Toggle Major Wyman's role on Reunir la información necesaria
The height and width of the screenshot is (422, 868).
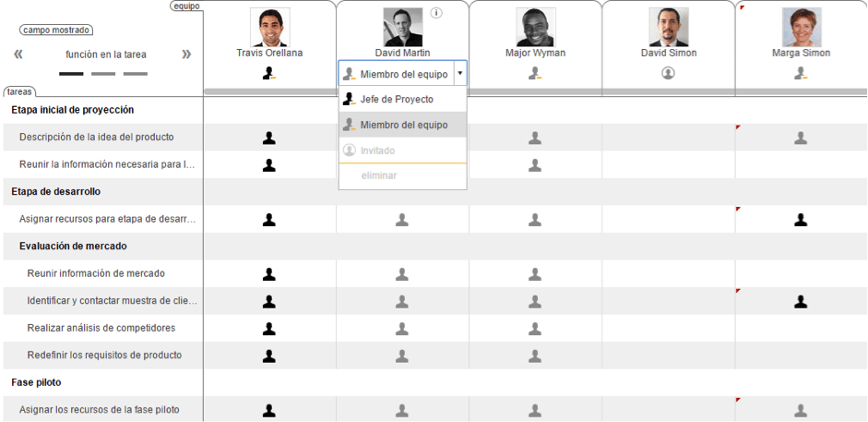tap(535, 165)
